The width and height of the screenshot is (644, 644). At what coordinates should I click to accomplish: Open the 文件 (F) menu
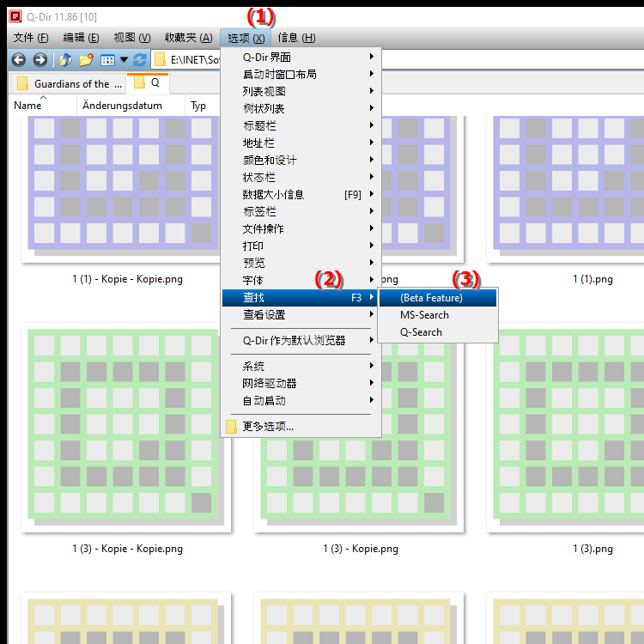coord(31,38)
